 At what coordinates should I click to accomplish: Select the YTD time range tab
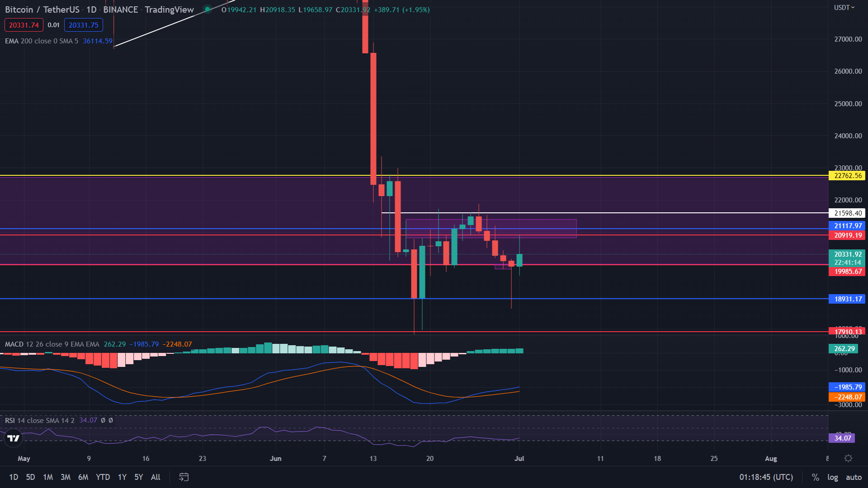[x=103, y=477]
